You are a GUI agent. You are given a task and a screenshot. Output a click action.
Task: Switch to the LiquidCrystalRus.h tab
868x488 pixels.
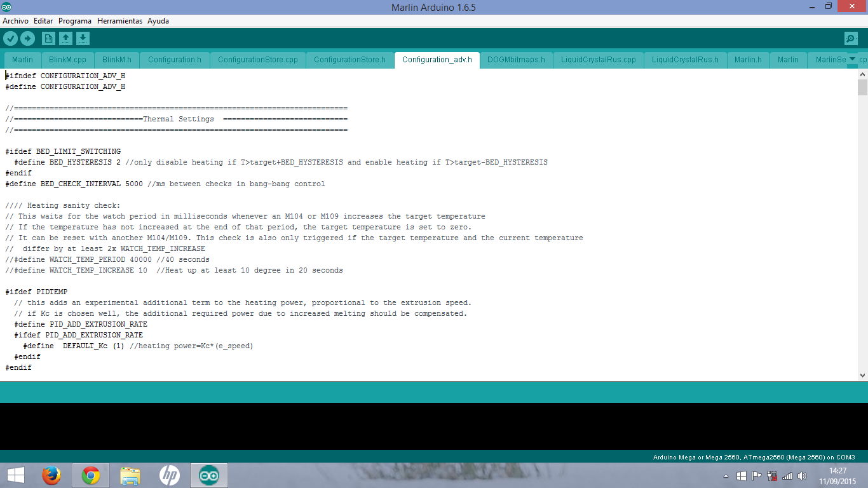tap(685, 60)
